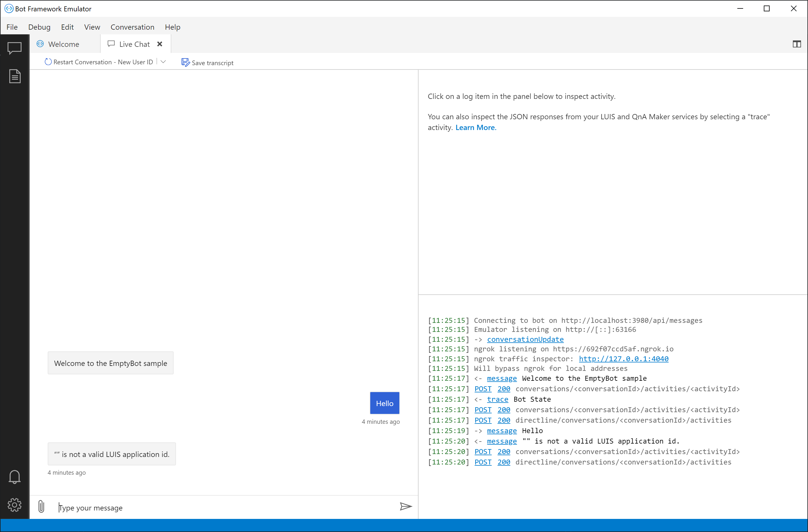Open the ngrok traffic inspector link
Viewport: 808px width, 532px height.
623,359
